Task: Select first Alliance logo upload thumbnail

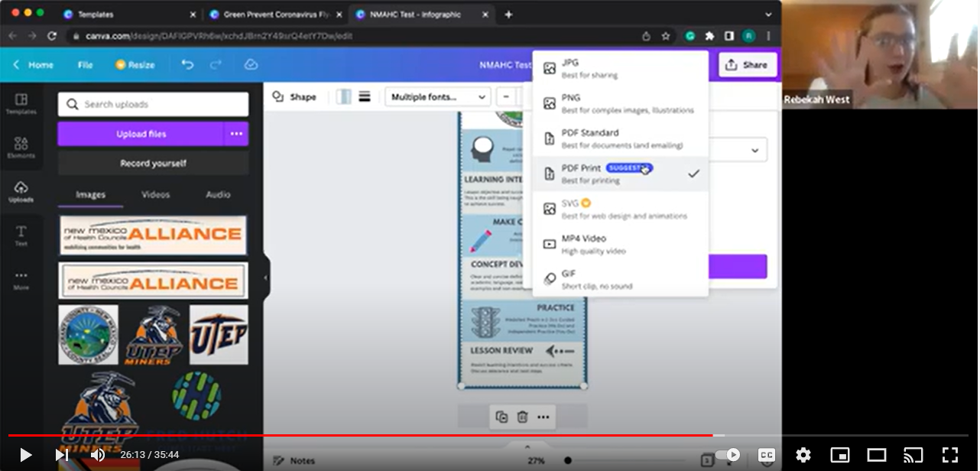Action: pyautogui.click(x=153, y=235)
